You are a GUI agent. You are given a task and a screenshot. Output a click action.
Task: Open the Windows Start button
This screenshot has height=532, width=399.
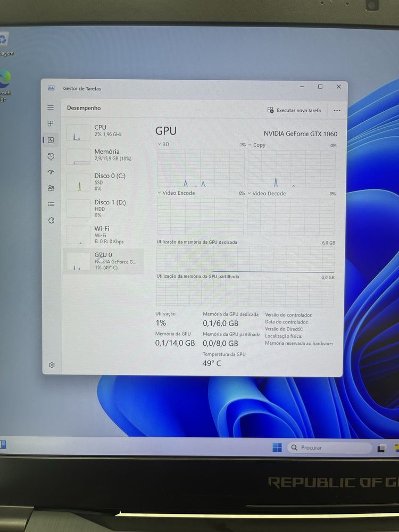(x=277, y=447)
